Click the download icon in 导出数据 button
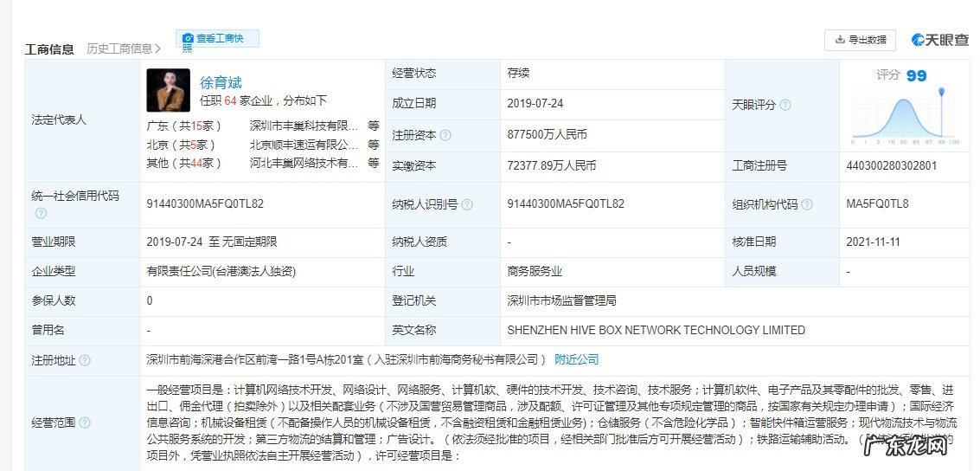 tap(840, 40)
